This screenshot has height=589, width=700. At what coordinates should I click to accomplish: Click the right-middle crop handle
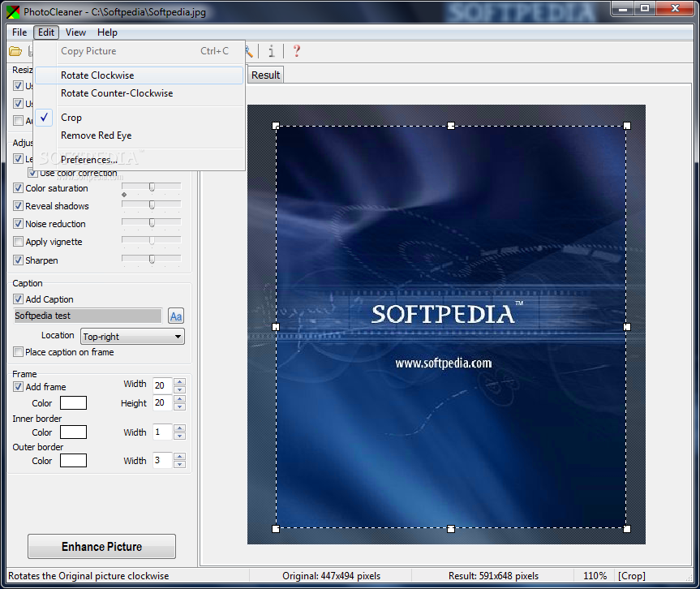[627, 327]
